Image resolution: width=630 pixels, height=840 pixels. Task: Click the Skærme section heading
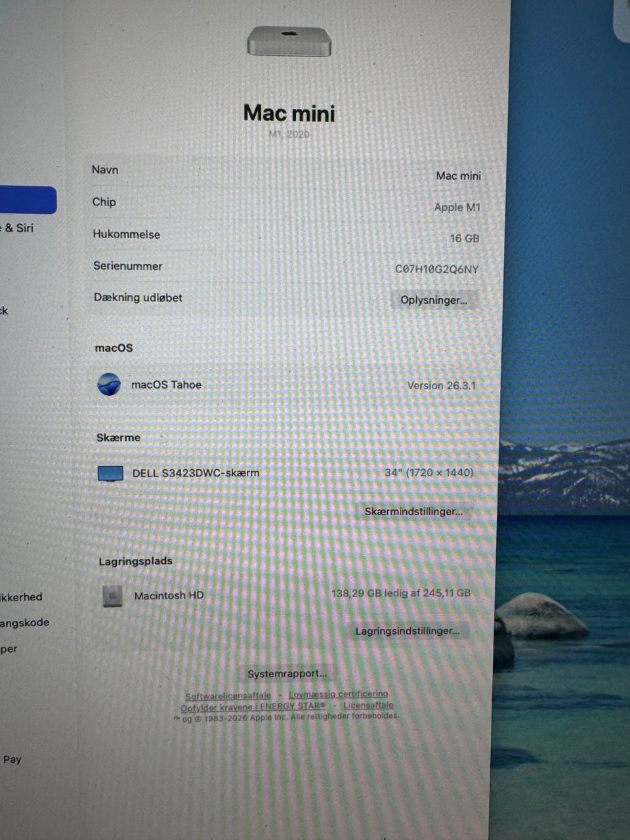118,437
